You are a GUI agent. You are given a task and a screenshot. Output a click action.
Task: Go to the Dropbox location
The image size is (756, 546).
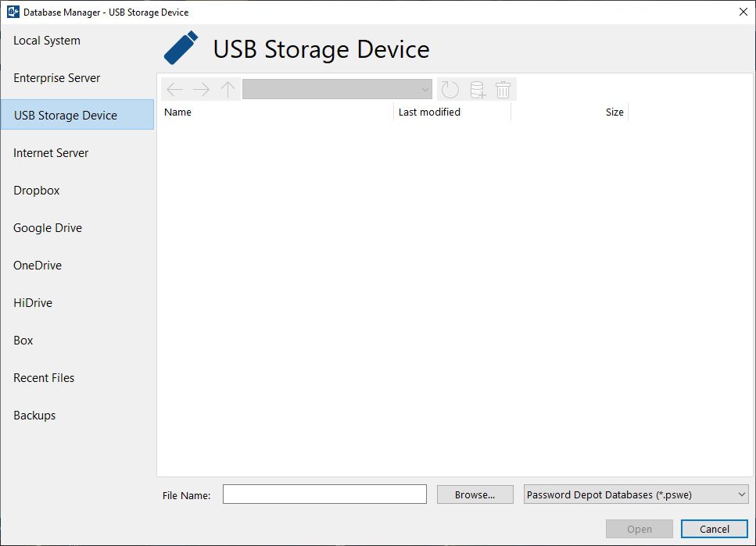click(x=37, y=191)
